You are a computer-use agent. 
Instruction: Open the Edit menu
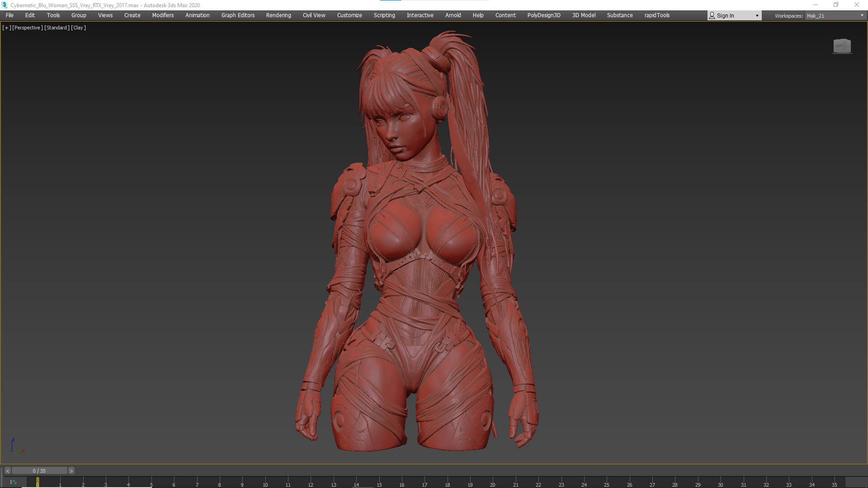(30, 15)
